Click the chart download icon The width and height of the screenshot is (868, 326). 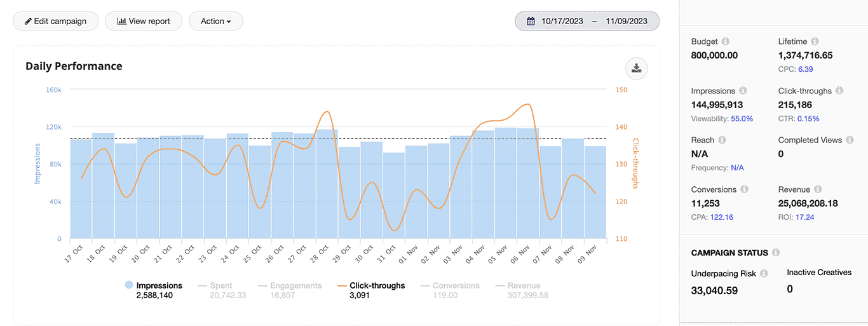[636, 68]
